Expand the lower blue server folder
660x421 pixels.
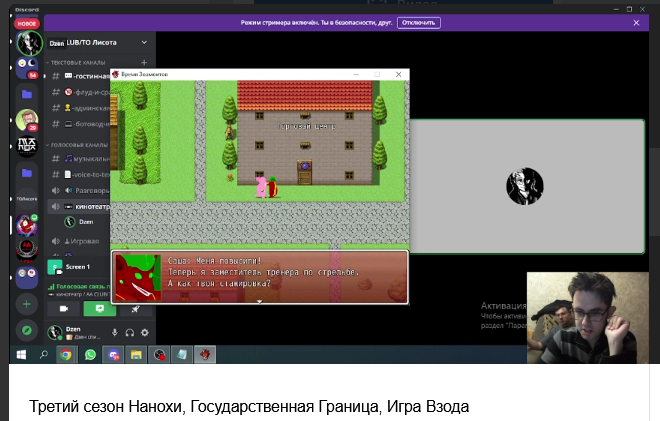coord(27,173)
